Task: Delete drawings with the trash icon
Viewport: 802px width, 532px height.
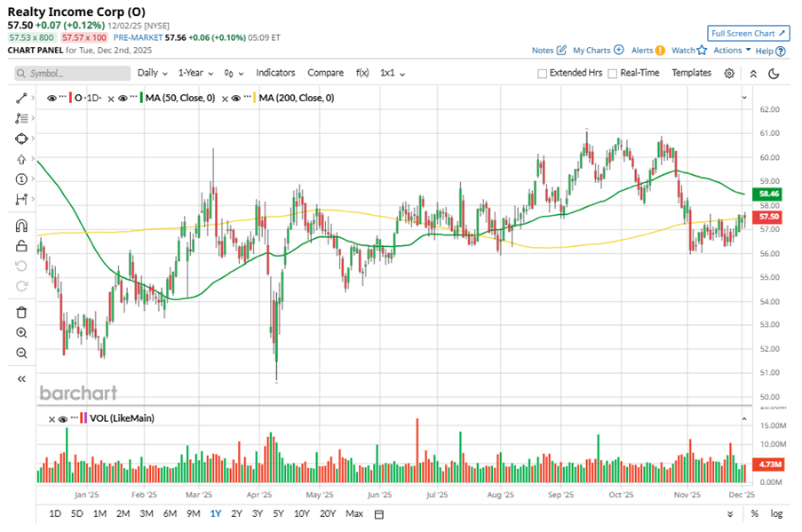Action: coord(21,312)
